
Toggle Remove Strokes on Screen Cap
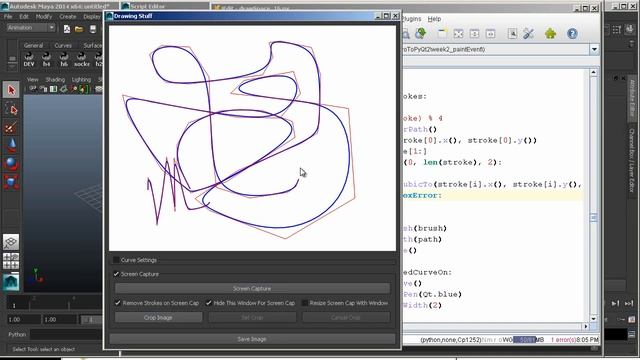coord(118,303)
